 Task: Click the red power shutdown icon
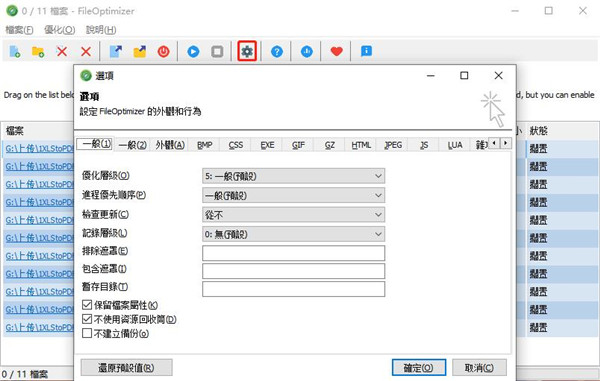164,51
